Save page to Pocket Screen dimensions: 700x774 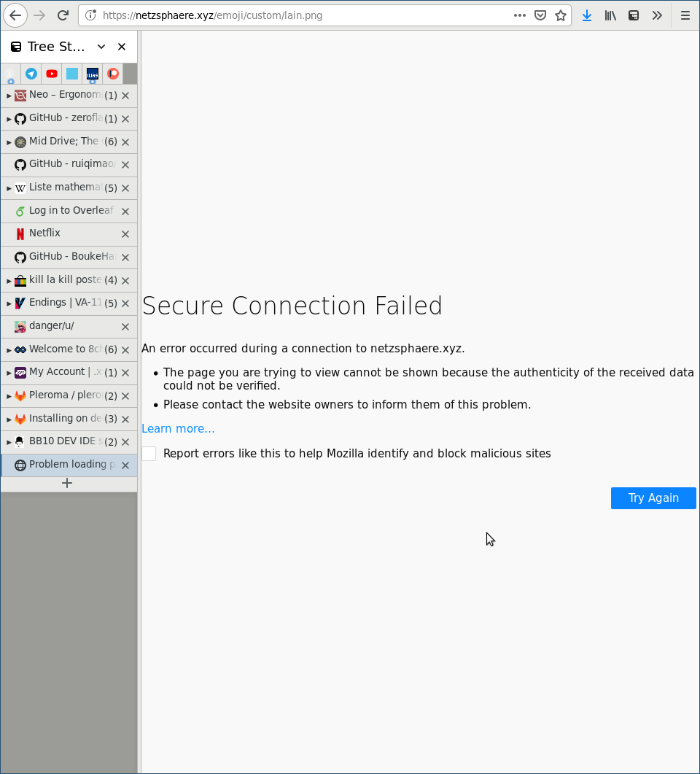click(x=540, y=15)
